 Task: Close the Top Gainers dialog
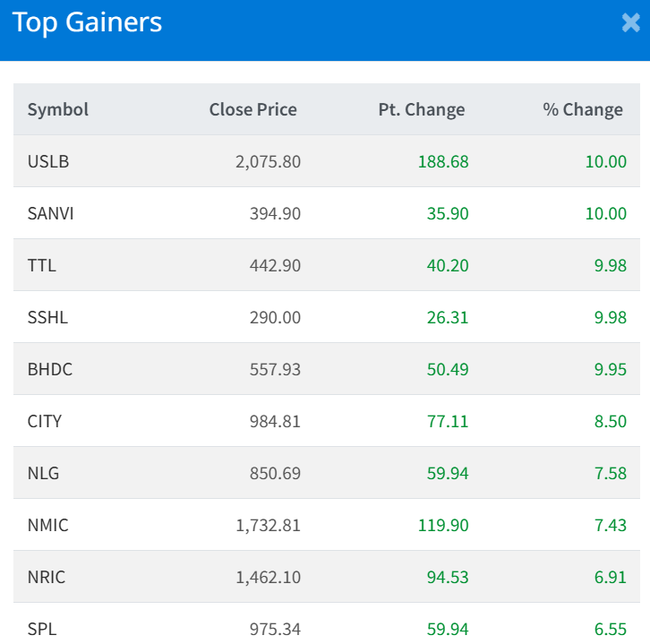click(x=630, y=23)
